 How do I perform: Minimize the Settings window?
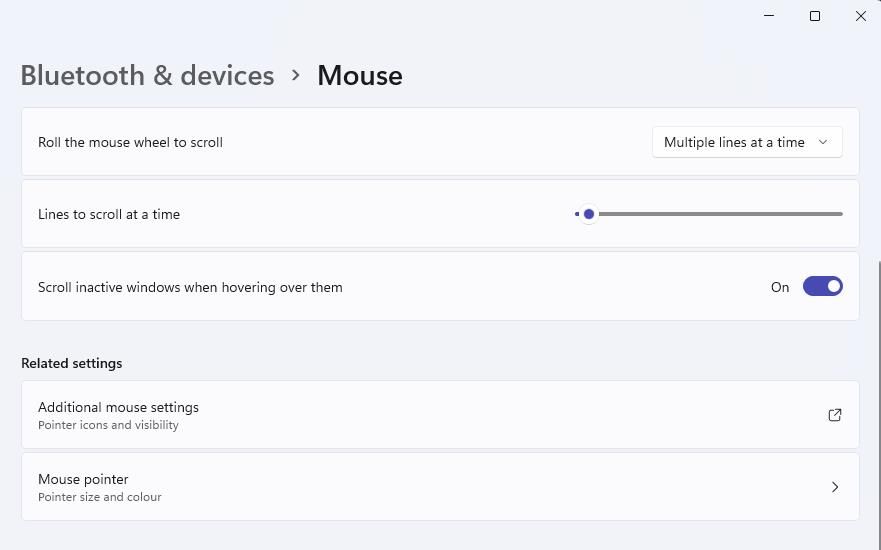pyautogui.click(x=769, y=16)
